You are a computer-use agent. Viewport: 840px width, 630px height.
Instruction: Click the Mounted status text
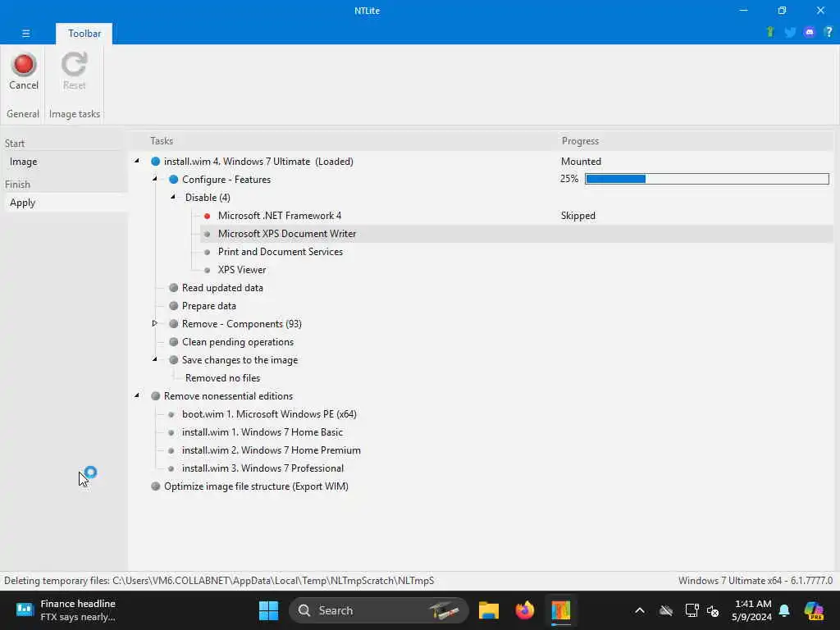click(x=581, y=162)
